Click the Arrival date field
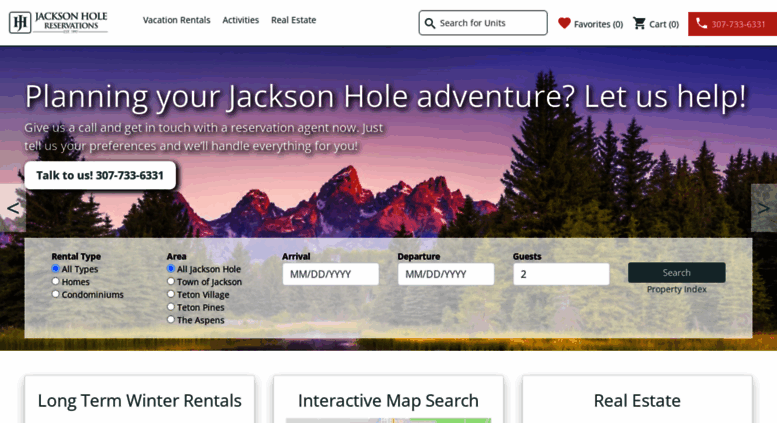Image resolution: width=777 pixels, height=423 pixels. pos(331,274)
